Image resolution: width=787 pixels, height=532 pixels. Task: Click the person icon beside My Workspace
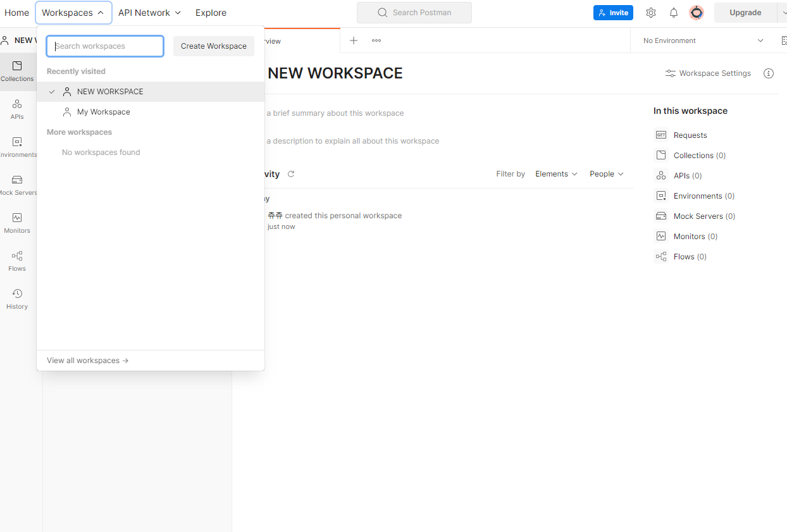[67, 112]
